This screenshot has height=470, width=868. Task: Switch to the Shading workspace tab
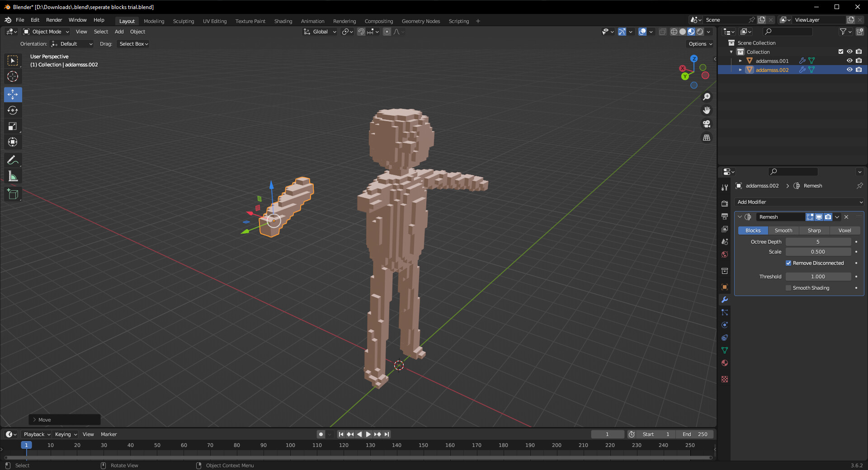point(283,21)
